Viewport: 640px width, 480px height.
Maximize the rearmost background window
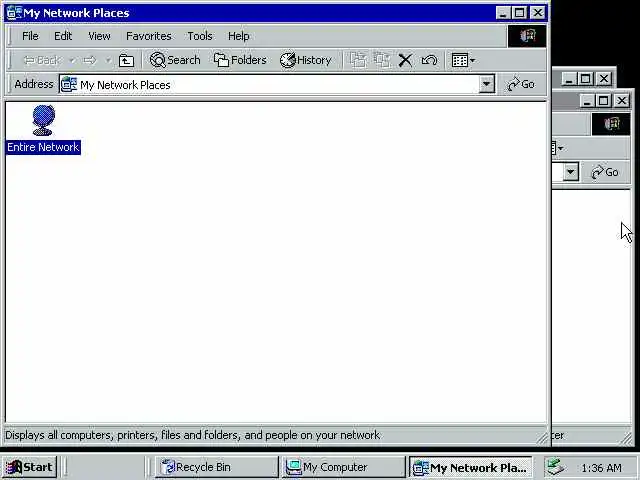coord(586,78)
